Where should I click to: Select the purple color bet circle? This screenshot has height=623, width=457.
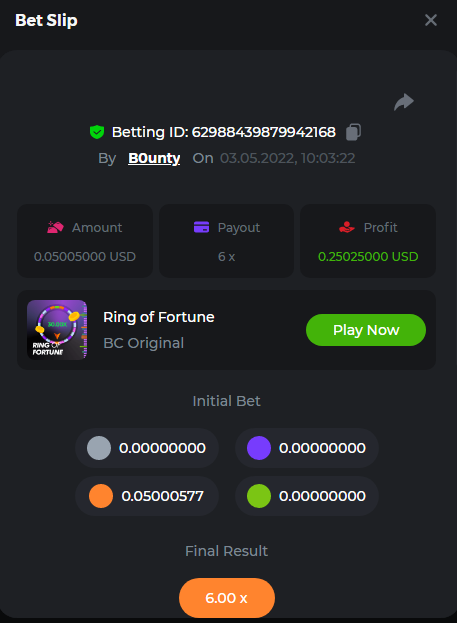[x=259, y=448]
